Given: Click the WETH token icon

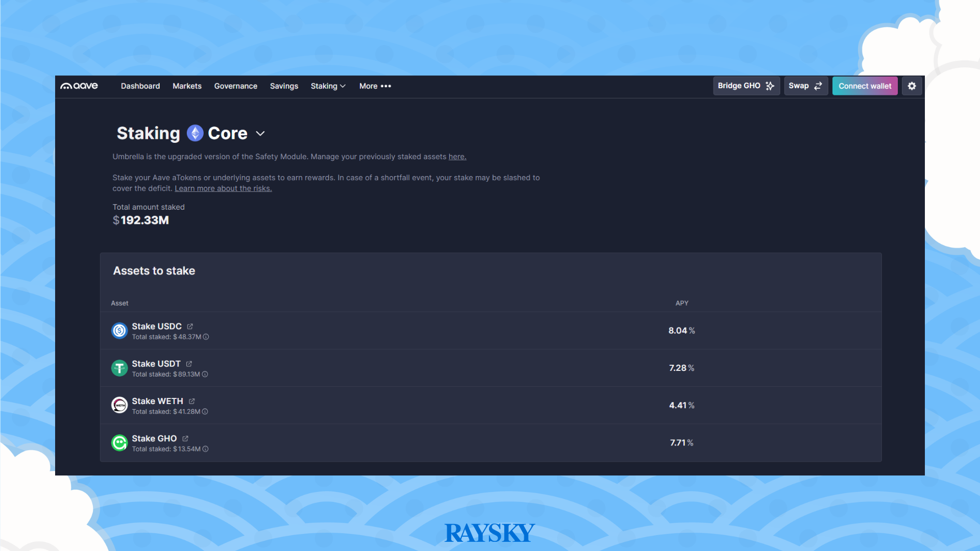Looking at the screenshot, I should [x=119, y=405].
